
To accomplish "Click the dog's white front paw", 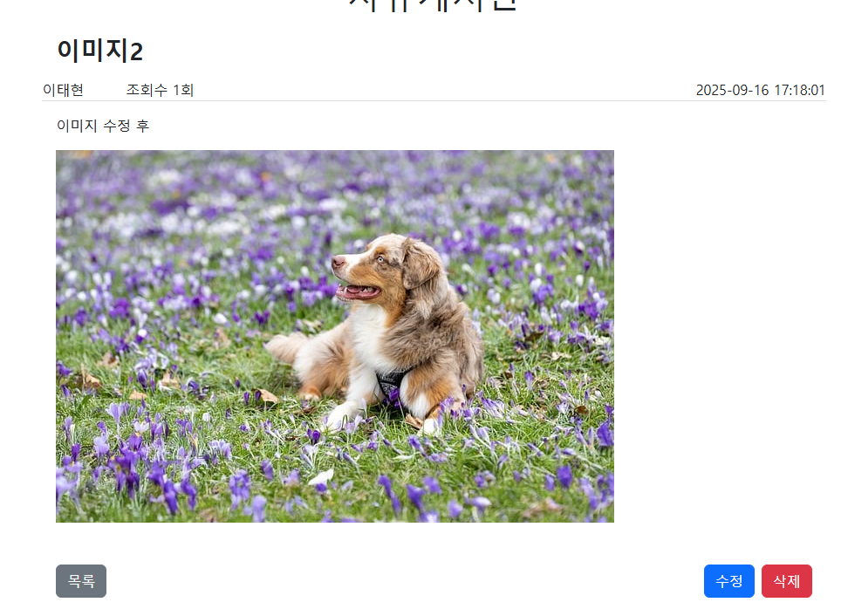I will click(339, 416).
